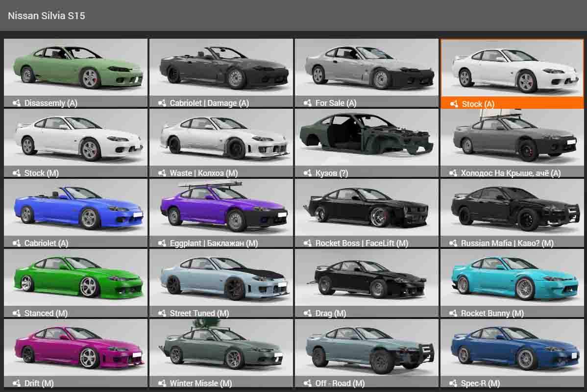This screenshot has height=392, width=587.
Task: Click config icon beside Drag (M) label
Action: 307,313
